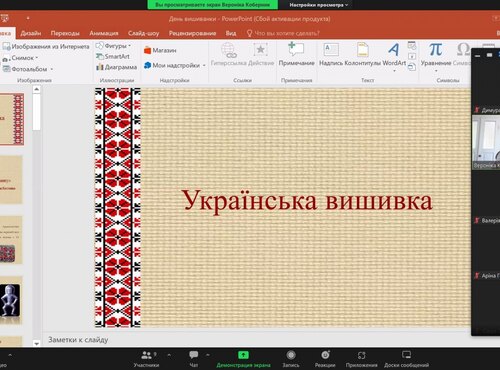Viewport: 500px width, 370px height.
Task: Expand the WordArt dropdown arrow
Action: pos(394,71)
